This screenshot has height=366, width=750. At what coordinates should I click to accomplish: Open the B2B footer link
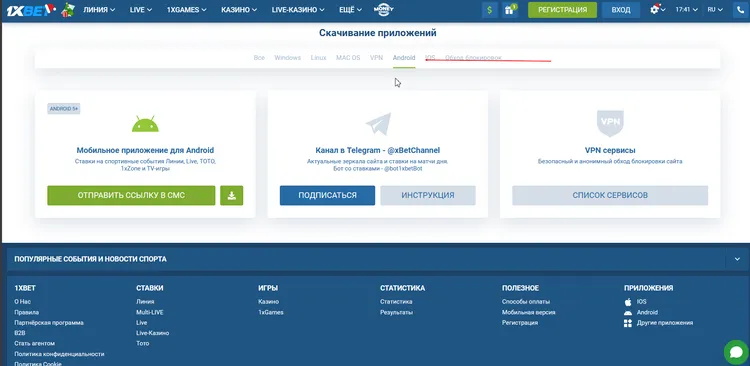coord(20,333)
